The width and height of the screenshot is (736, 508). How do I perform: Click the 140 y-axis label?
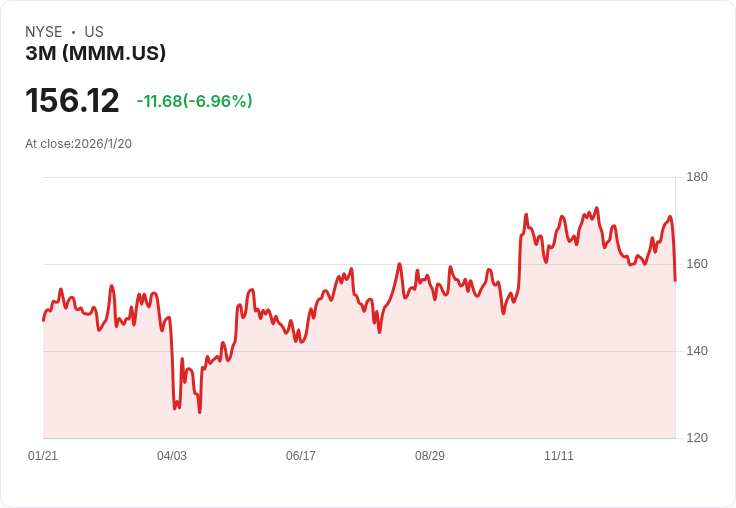click(x=697, y=351)
